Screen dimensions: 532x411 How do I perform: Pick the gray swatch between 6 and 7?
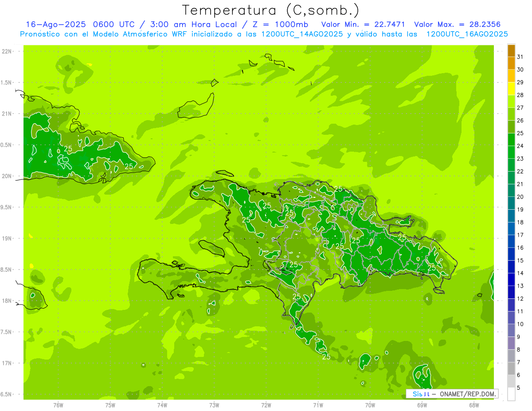[511, 369]
